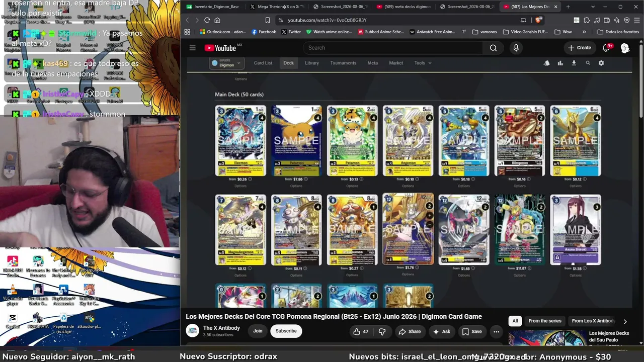
Task: Open the browser home page
Action: click(217, 20)
